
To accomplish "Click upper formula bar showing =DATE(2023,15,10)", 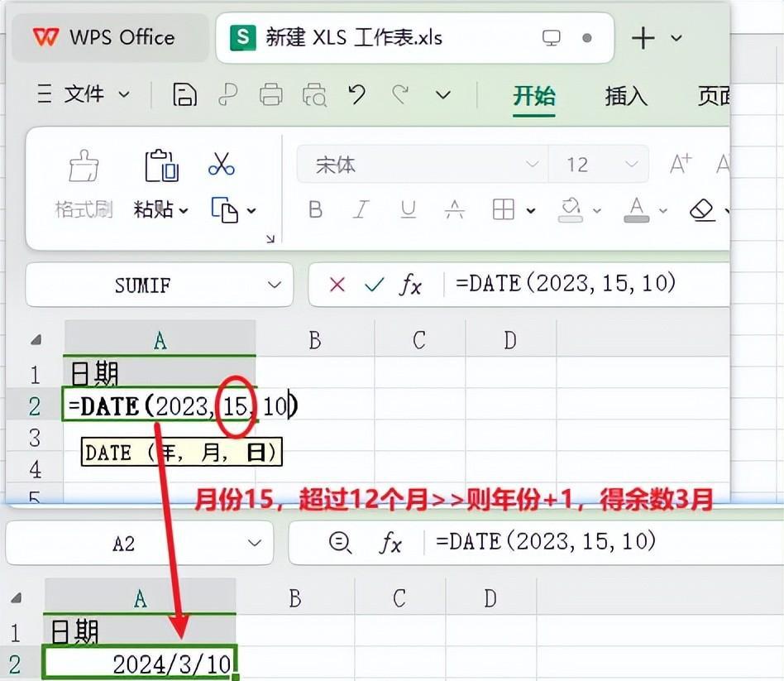I will [x=587, y=284].
